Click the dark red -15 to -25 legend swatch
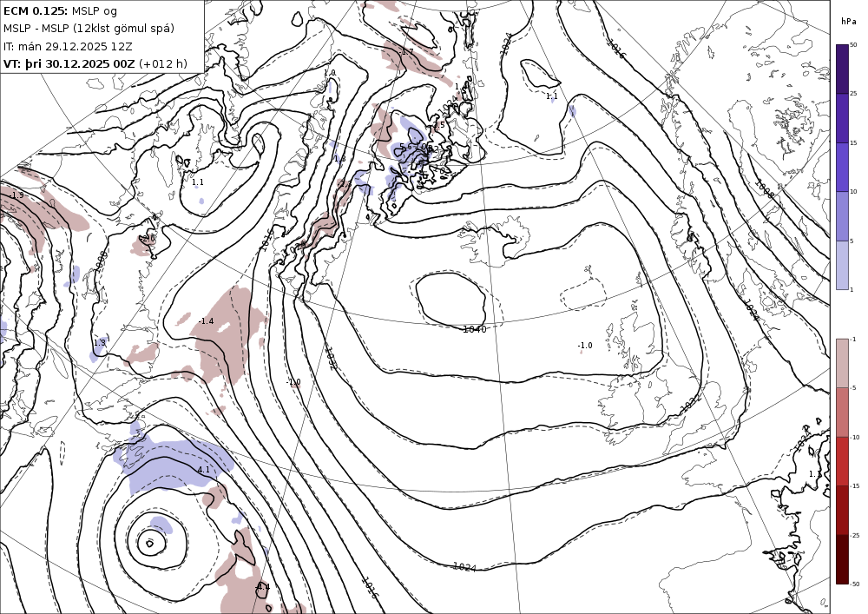Image resolution: width=868 pixels, height=614 pixels. pyautogui.click(x=842, y=510)
